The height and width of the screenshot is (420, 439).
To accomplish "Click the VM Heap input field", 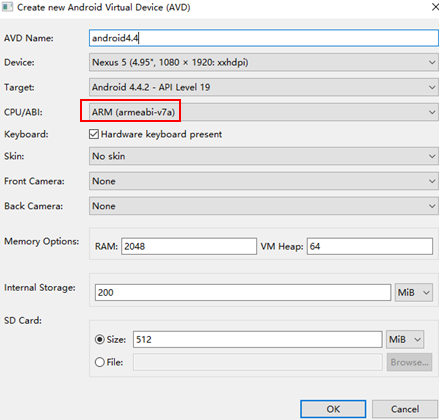I will click(370, 246).
